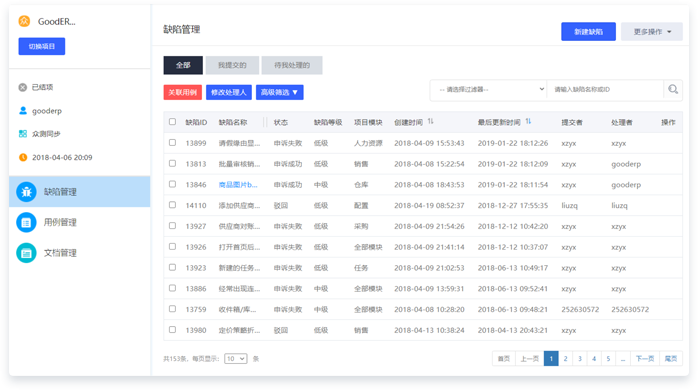Viewport: 698px width, 390px height.
Task: Switch to the 我提交的 tab
Action: pyautogui.click(x=232, y=65)
